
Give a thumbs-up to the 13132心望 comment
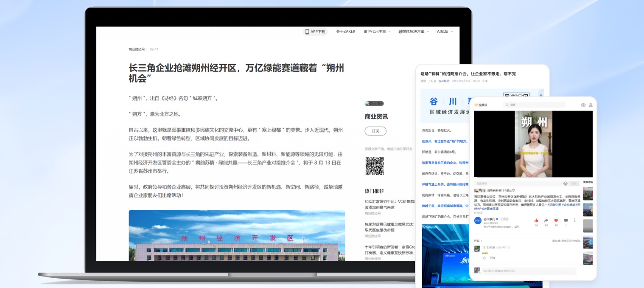pos(484,258)
